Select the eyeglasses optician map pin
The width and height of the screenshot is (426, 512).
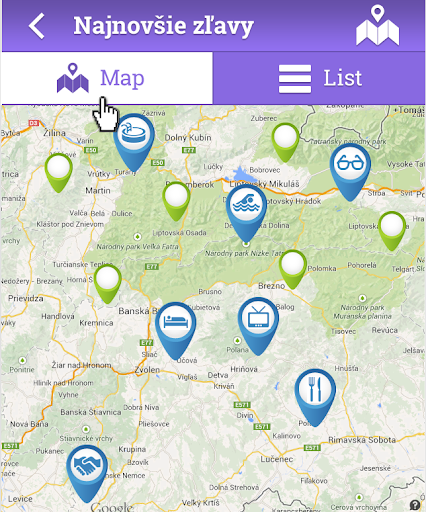tap(350, 172)
